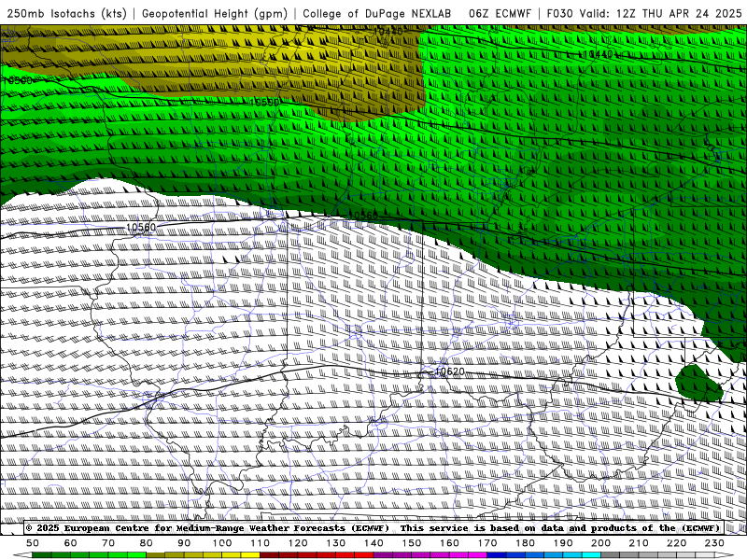
Task: Click the 'Geopotential Height (gpm)' title text
Action: pyautogui.click(x=215, y=13)
